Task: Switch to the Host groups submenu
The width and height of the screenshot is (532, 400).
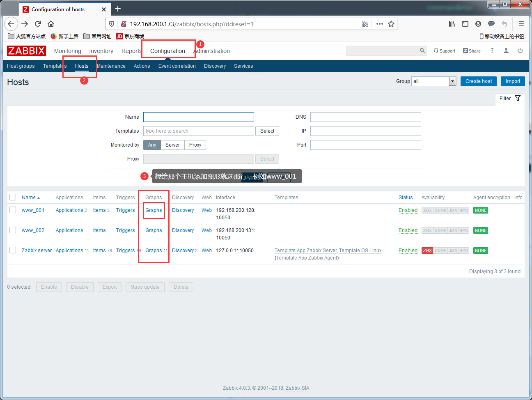Action: tap(21, 66)
